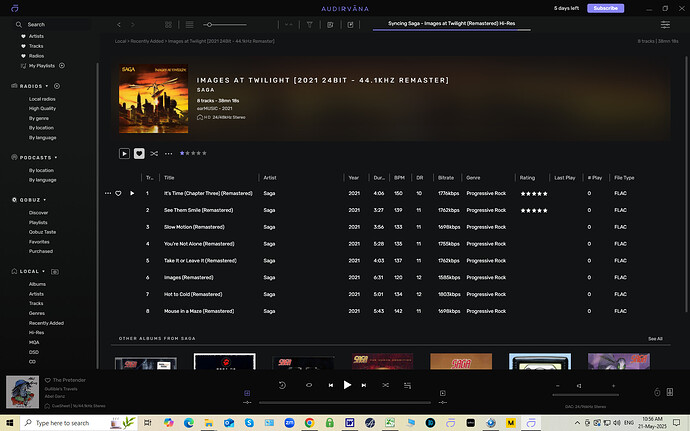Click the SAGA artist name under album title
This screenshot has width=690, height=431.
click(x=206, y=90)
